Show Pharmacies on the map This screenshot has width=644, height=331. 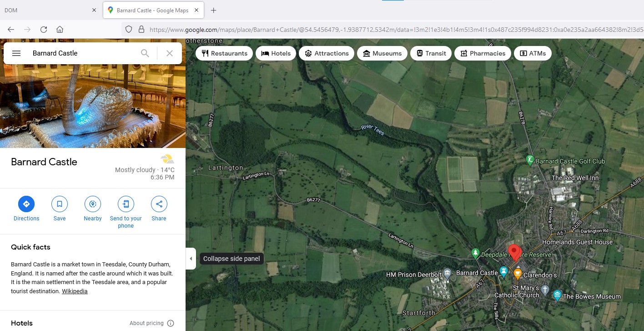tap(483, 53)
